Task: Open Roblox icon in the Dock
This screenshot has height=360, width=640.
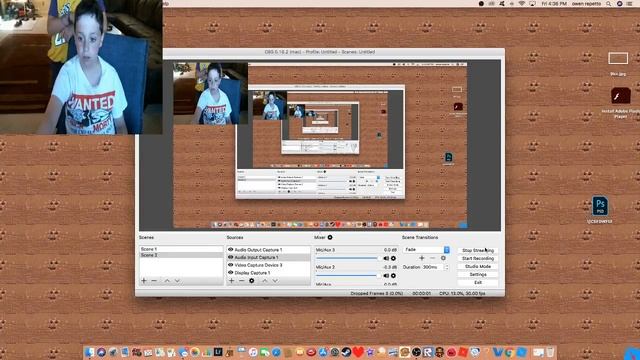Action: click(427, 352)
